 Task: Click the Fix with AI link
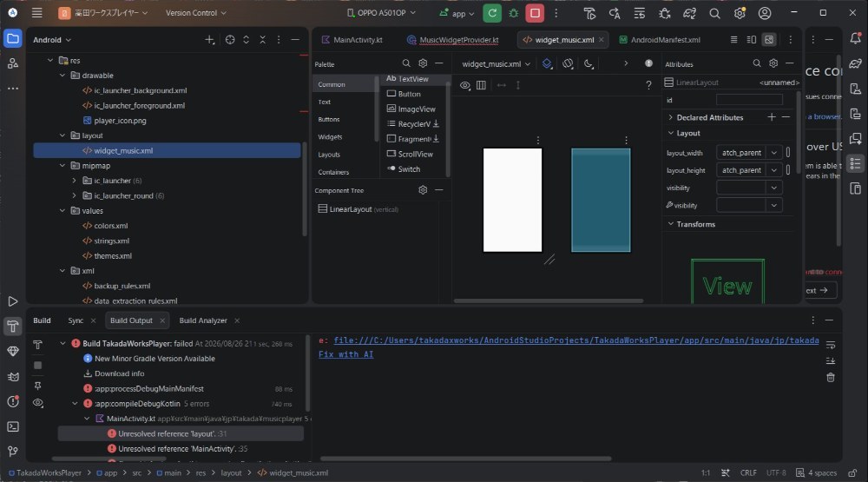pyautogui.click(x=346, y=354)
